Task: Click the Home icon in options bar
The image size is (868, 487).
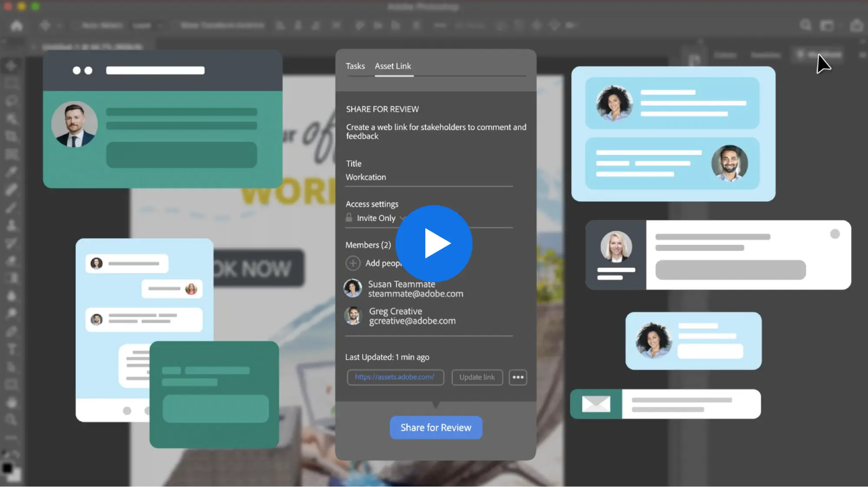Action: [16, 26]
